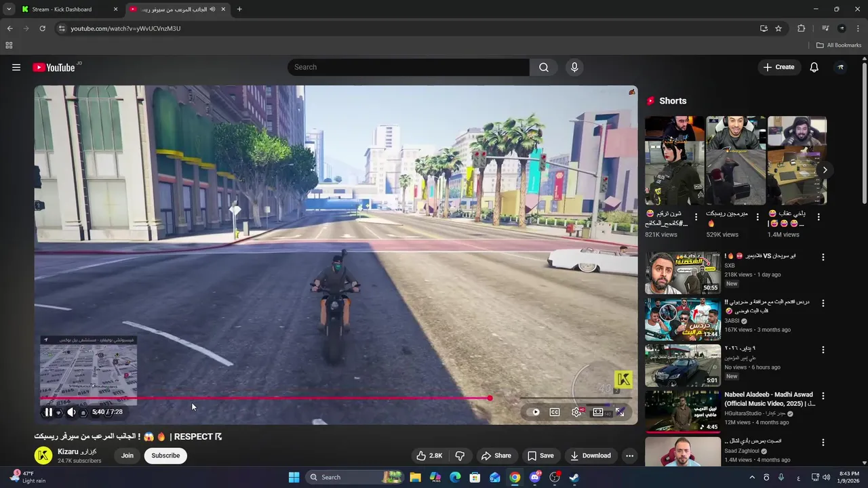Open YouTube account avatar menu

point(841,67)
